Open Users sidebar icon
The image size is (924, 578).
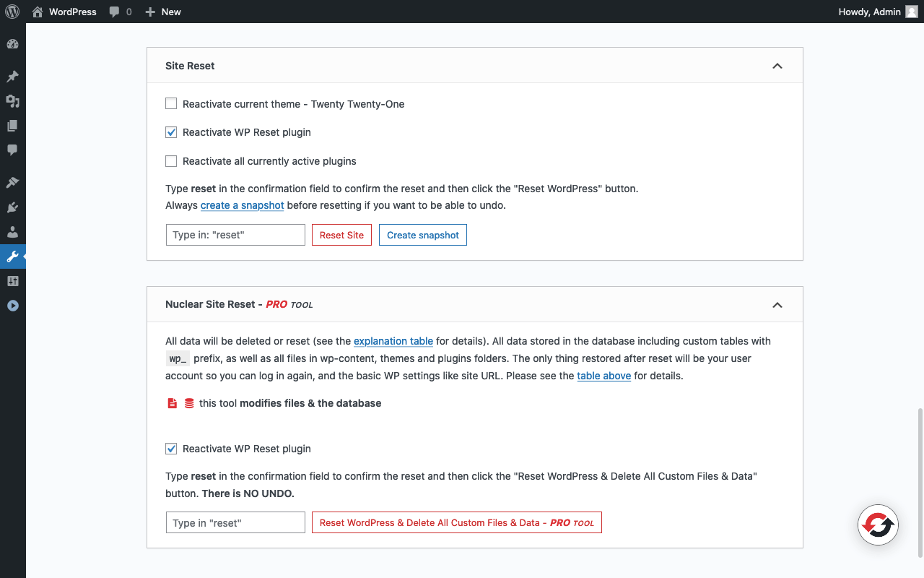coord(12,232)
